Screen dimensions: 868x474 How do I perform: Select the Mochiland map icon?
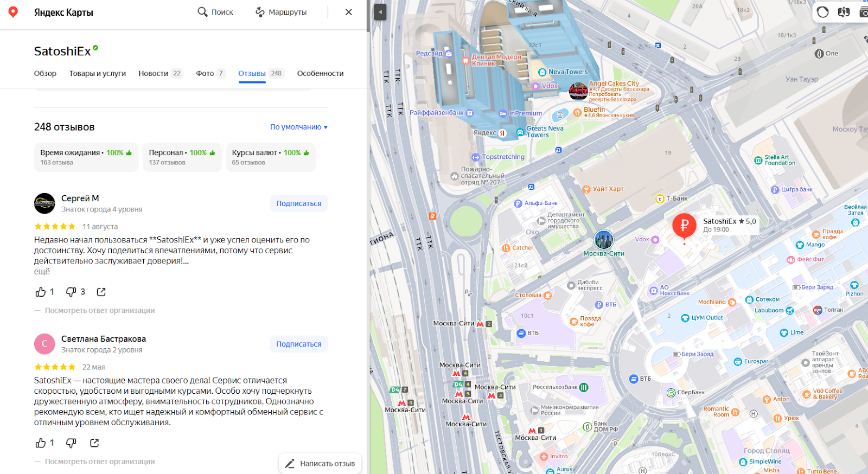click(x=732, y=302)
